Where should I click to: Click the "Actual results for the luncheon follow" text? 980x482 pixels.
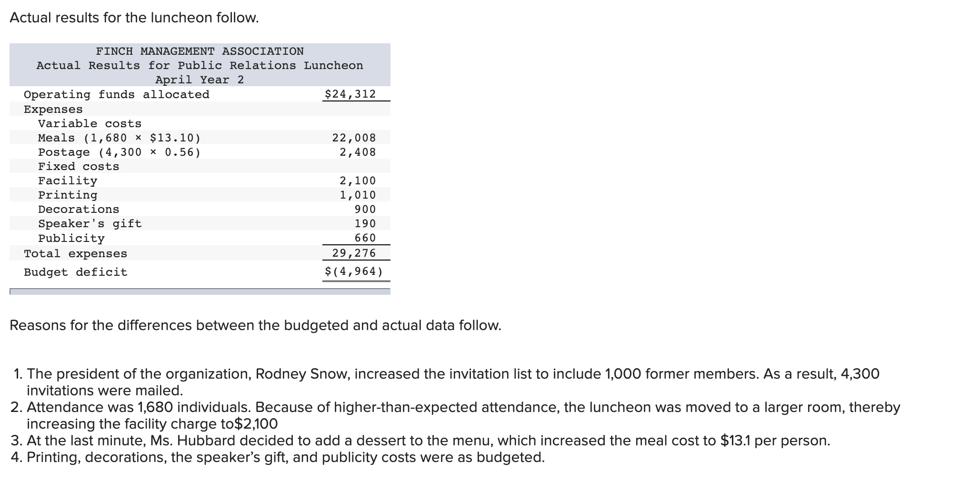click(x=134, y=18)
